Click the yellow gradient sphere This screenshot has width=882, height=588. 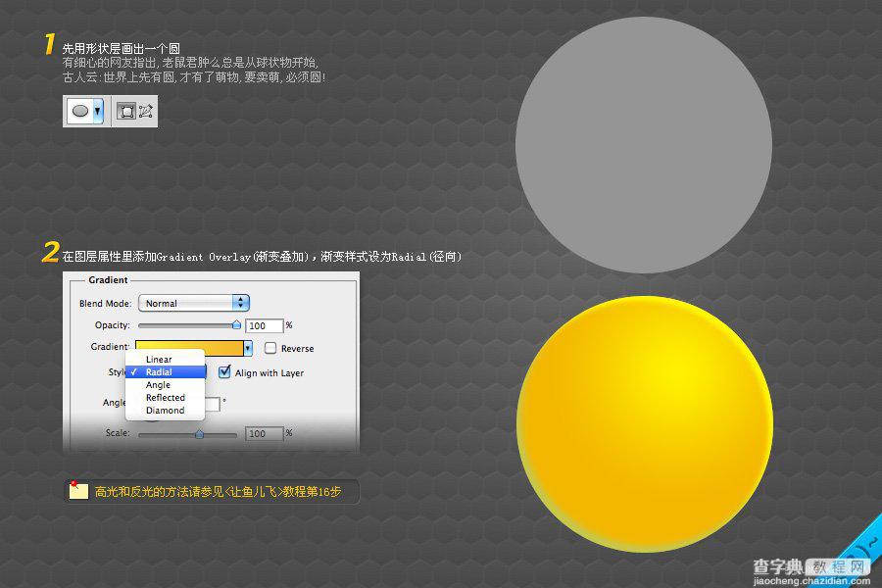pos(645,423)
